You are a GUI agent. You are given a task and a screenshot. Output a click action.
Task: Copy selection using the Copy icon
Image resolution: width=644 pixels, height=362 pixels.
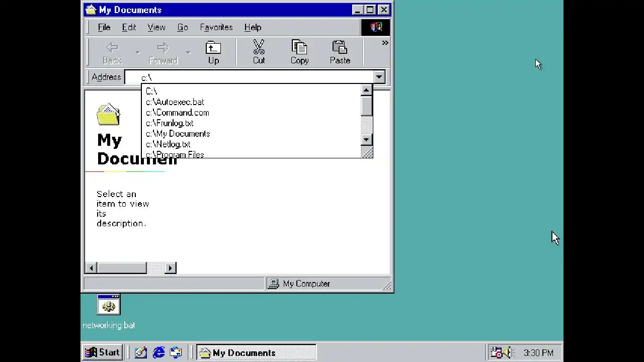tap(299, 53)
